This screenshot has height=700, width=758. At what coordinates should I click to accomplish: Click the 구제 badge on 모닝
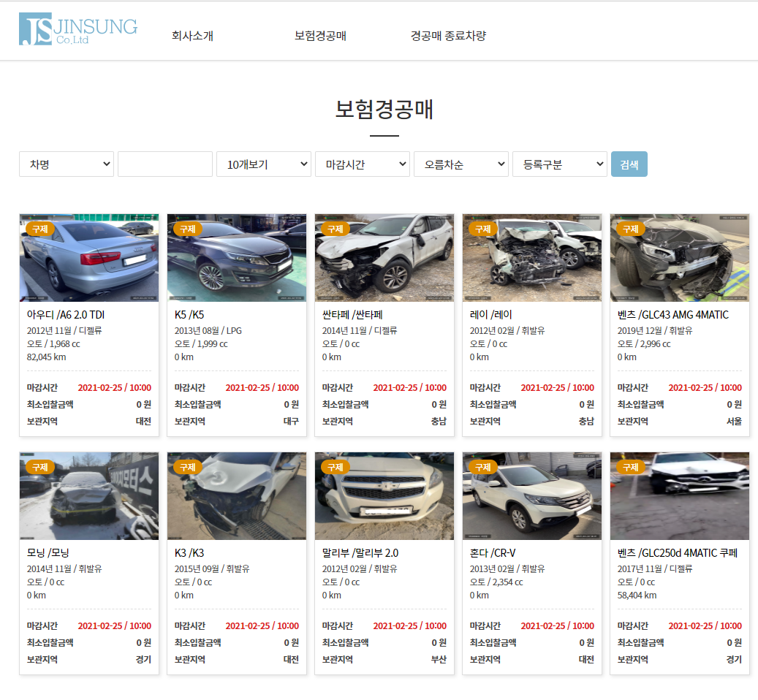(40, 467)
